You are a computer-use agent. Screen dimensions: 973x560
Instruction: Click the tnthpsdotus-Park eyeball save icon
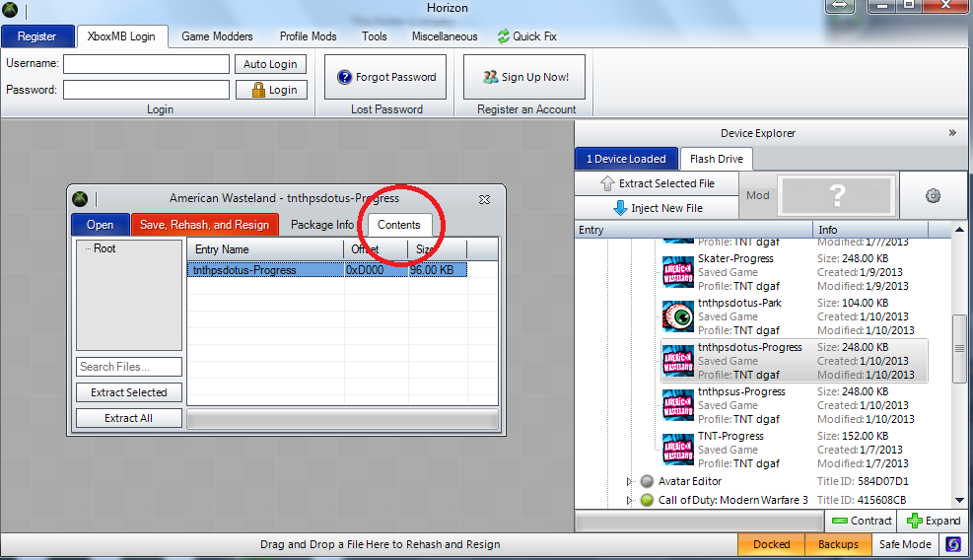click(678, 315)
